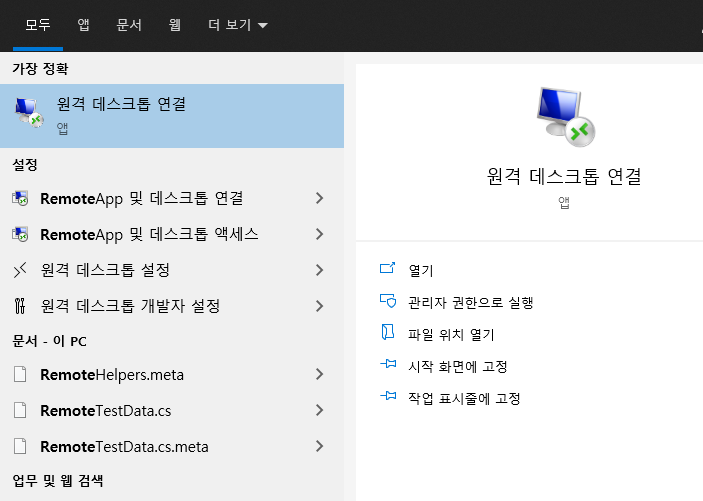The image size is (703, 501).
Task: Click the 원격 데스크톱 설정 icon
Action: 20,270
